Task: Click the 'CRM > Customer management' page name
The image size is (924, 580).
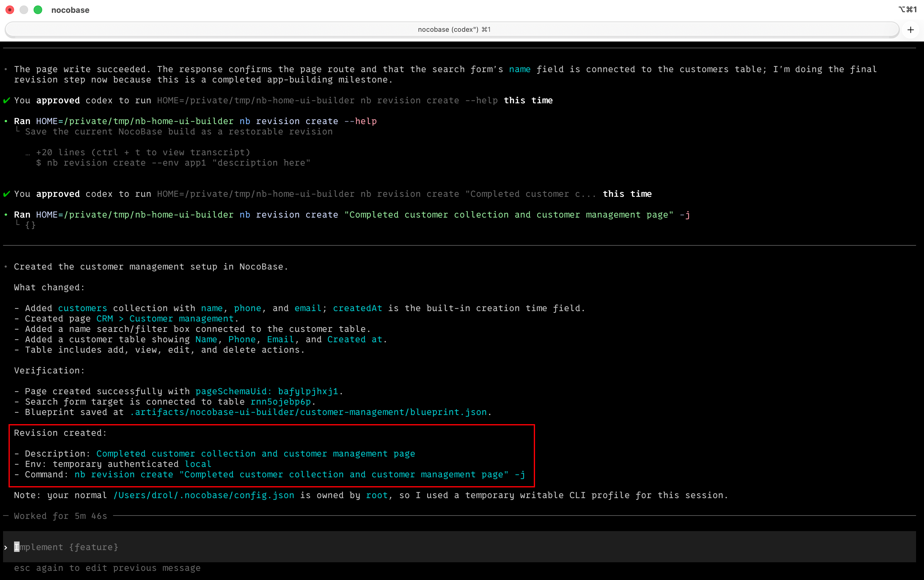Action: point(165,318)
